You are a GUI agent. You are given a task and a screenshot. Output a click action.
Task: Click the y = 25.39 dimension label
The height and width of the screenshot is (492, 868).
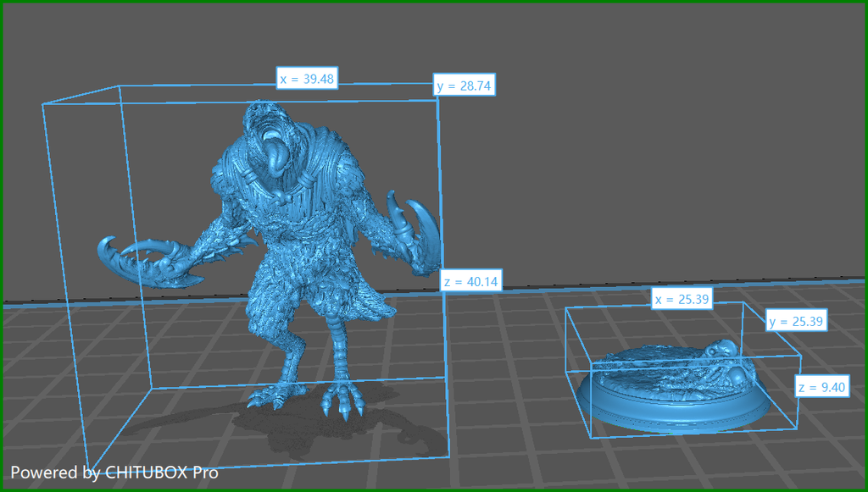coord(796,321)
